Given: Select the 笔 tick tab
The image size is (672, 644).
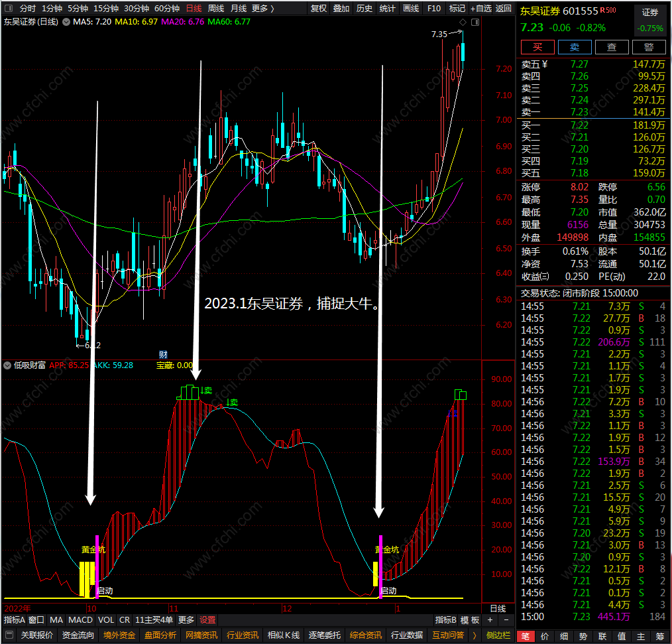Looking at the screenshot, I should point(526,636).
